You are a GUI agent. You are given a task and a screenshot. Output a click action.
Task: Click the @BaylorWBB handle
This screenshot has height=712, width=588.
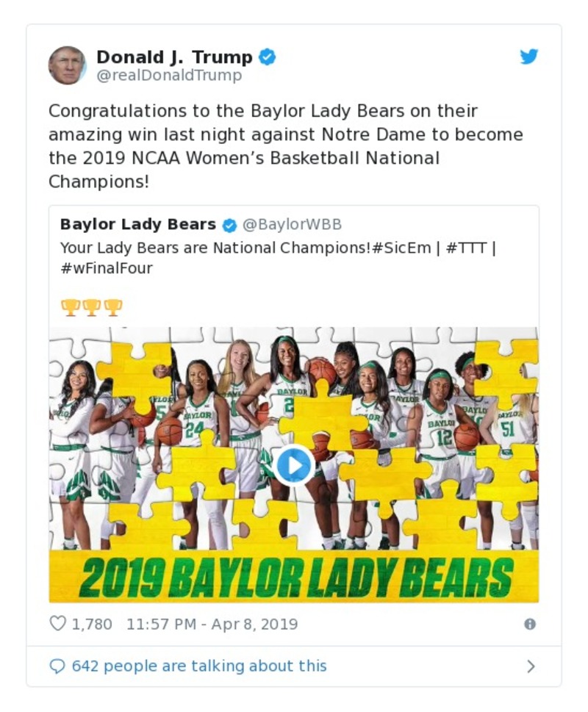292,224
